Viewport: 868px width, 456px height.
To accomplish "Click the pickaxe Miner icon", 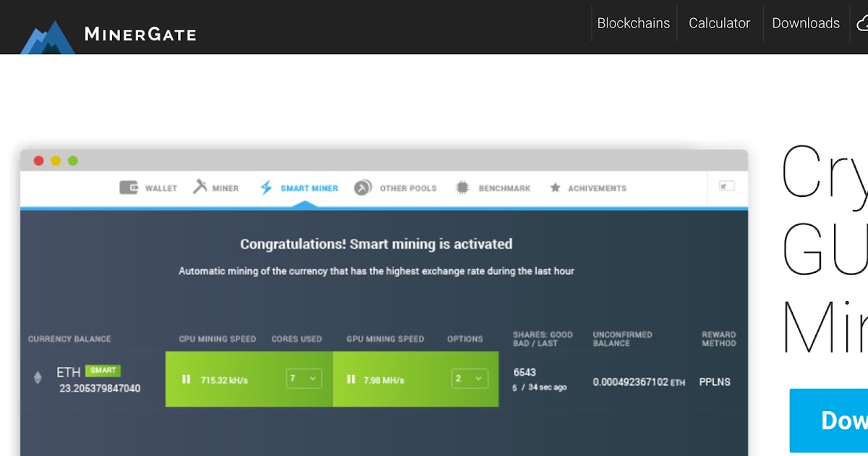I will [x=200, y=187].
